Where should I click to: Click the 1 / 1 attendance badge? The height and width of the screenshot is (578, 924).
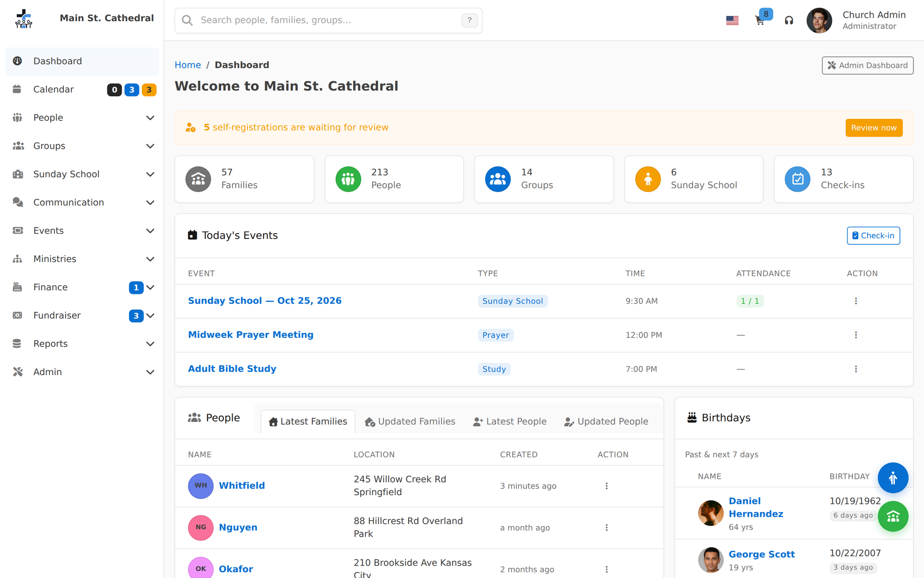tap(750, 301)
